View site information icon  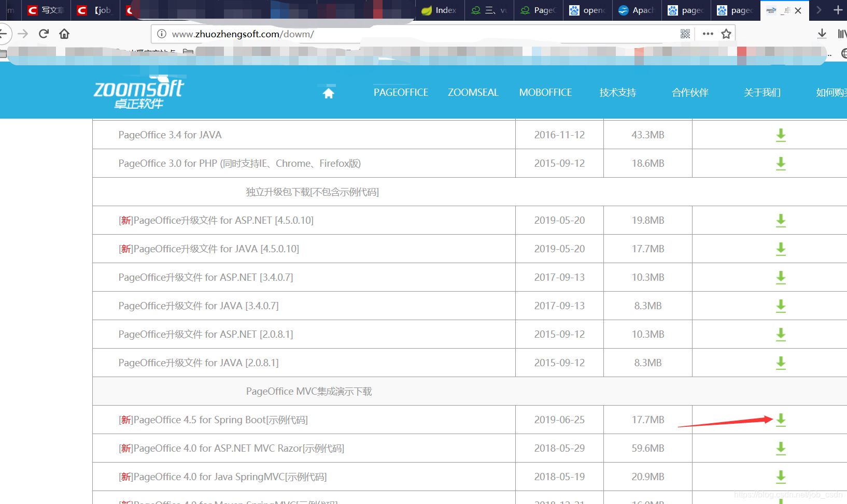click(162, 34)
